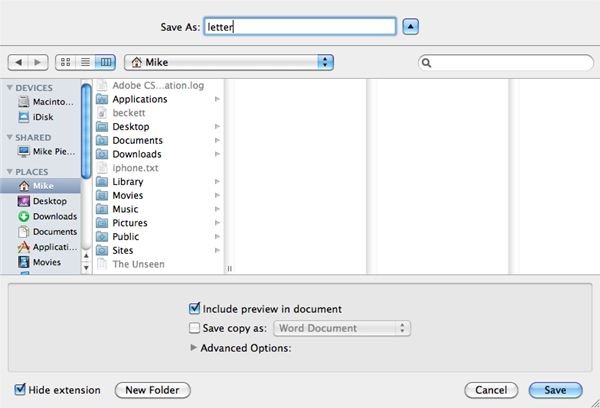This screenshot has height=408, width=600.
Task: Click the search field
Action: coord(506,63)
